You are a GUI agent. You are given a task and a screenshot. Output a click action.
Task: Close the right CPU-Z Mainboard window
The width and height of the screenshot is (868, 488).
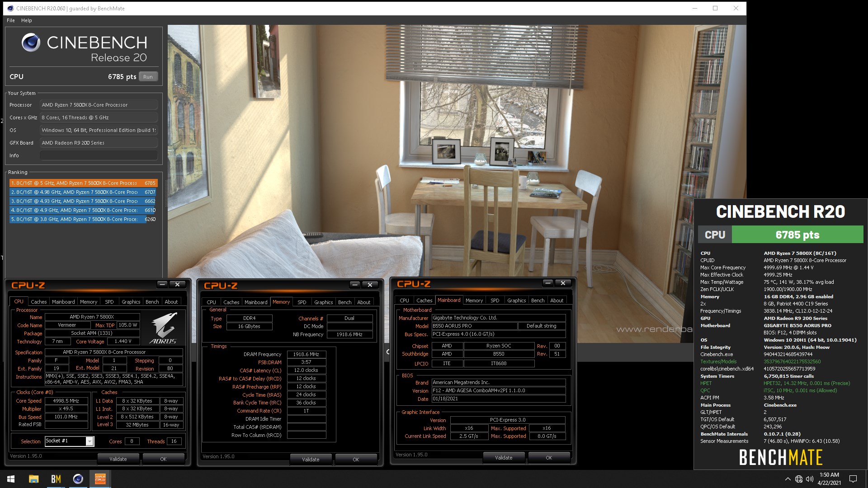point(563,283)
